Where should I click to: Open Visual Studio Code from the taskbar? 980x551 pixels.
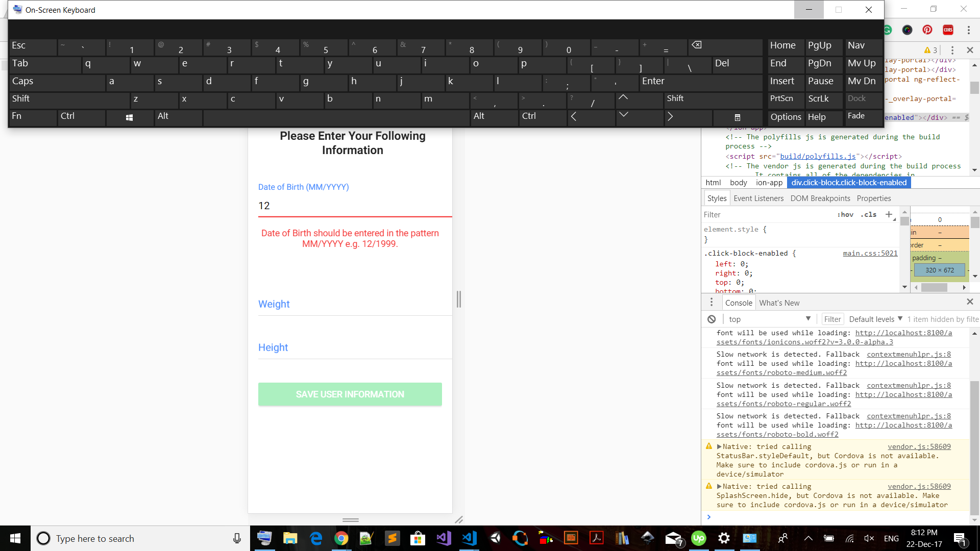(x=469, y=538)
